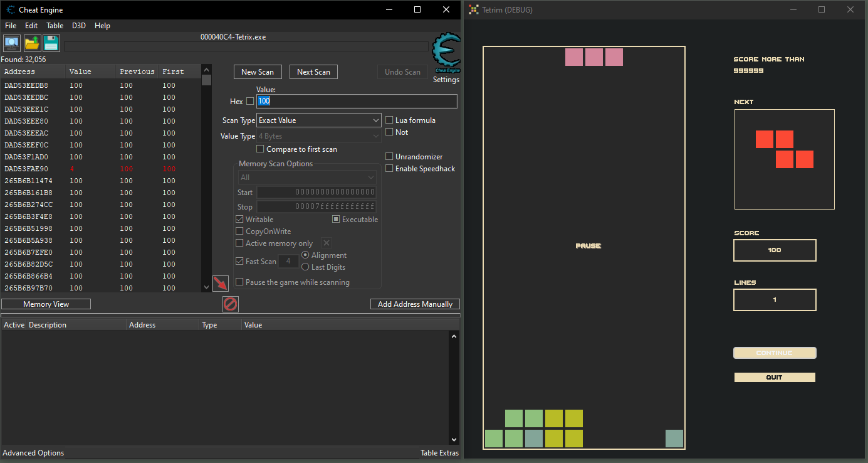This screenshot has width=868, height=463.
Task: Click the Undo Scan button
Action: [402, 72]
